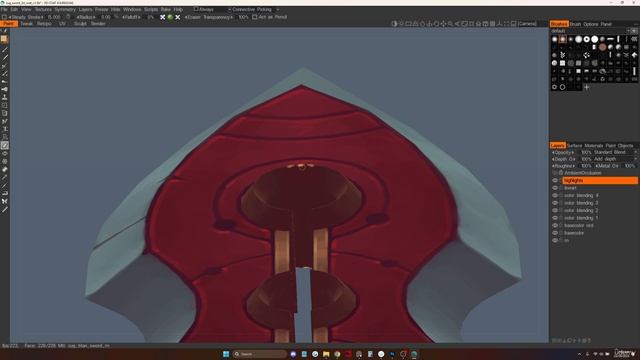This screenshot has width=640, height=360.
Task: Click the half-shaded sphere view icon above viewport
Action: pos(394,24)
